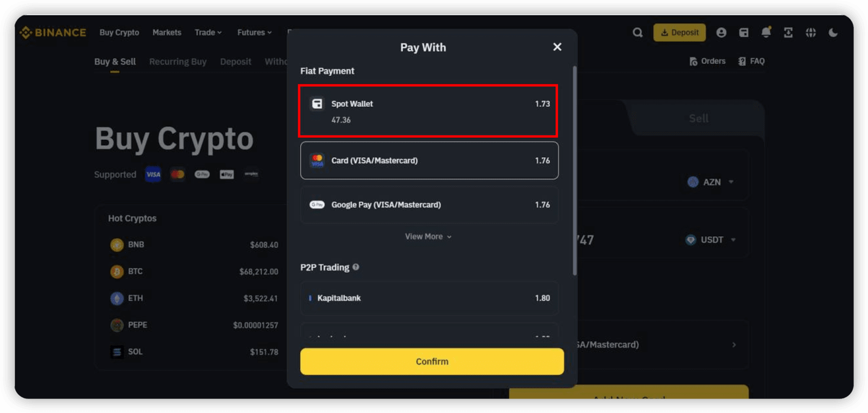The width and height of the screenshot is (868, 413).
Task: View notifications bell icon
Action: click(x=766, y=33)
